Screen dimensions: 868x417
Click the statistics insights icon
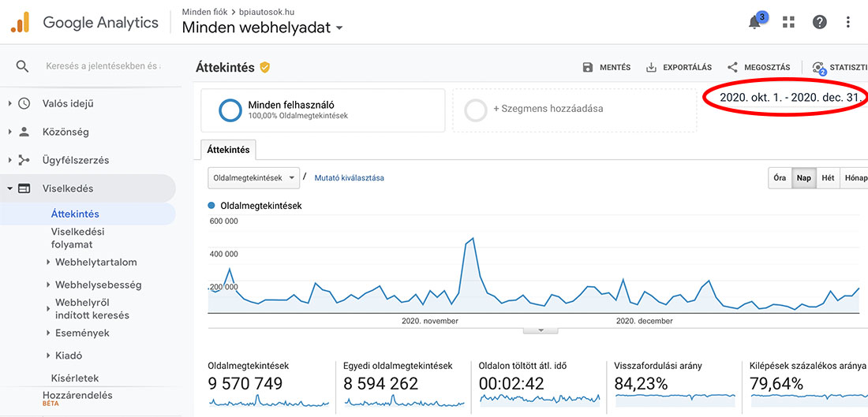point(819,68)
